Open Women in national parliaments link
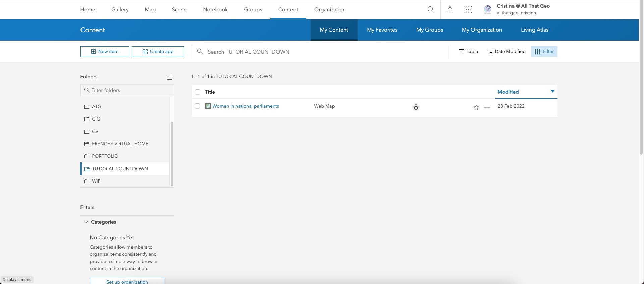 [246, 106]
